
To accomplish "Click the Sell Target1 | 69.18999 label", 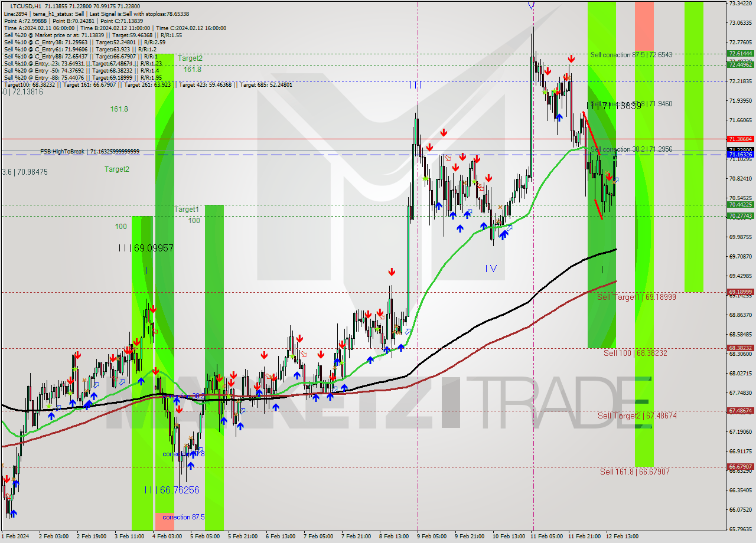I will (x=636, y=297).
